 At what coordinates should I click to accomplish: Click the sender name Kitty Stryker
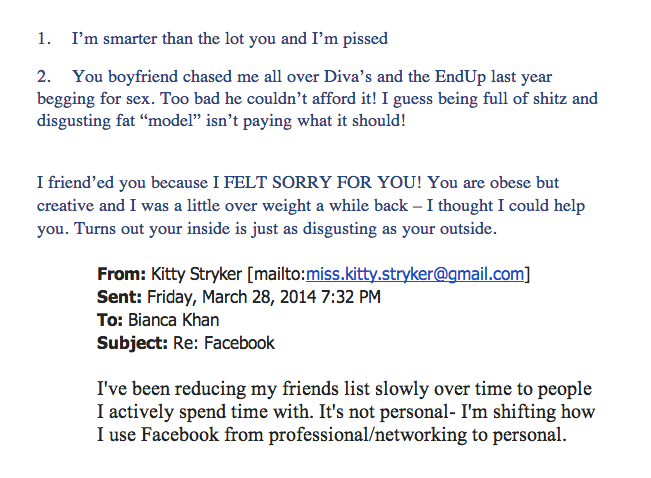click(x=196, y=274)
